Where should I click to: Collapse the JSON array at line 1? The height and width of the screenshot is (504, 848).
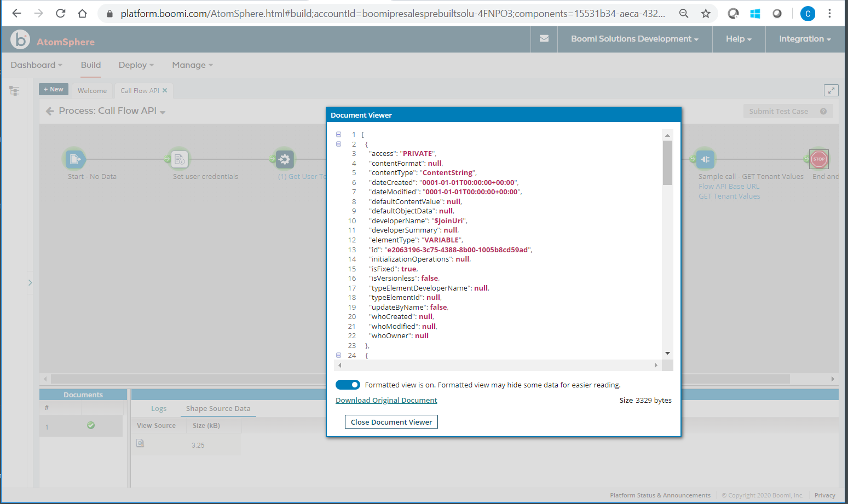click(x=338, y=134)
